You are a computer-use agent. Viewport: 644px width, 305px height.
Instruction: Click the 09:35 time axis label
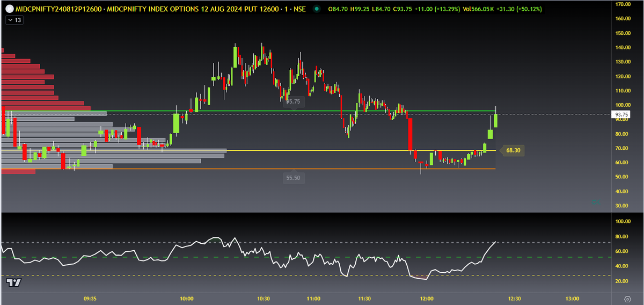90,298
